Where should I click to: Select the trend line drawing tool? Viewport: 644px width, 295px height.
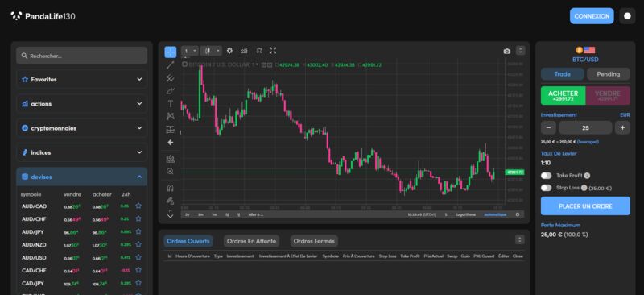pos(171,64)
